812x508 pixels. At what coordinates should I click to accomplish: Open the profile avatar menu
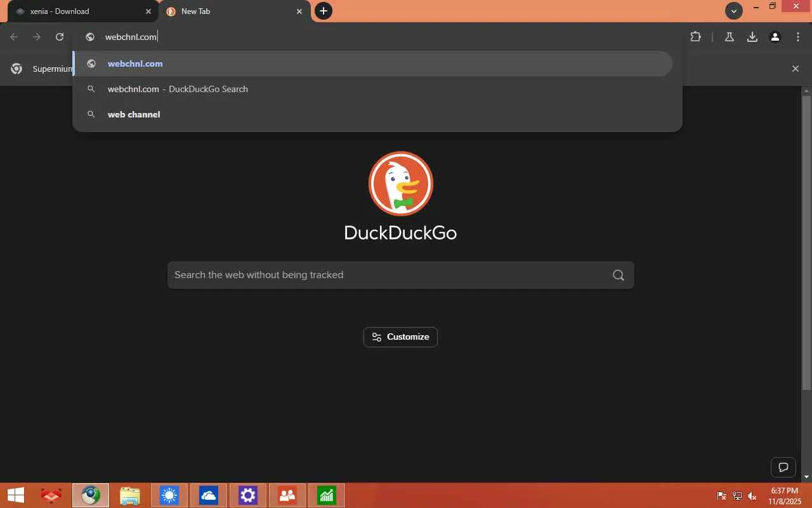tap(775, 37)
